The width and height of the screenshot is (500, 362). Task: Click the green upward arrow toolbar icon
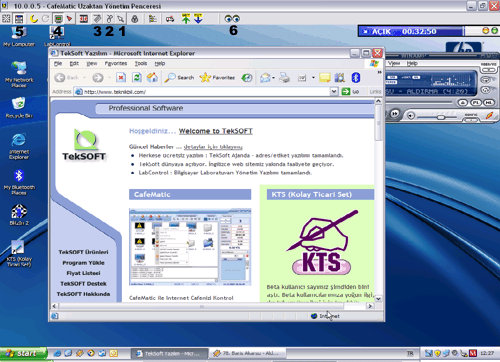point(186,19)
